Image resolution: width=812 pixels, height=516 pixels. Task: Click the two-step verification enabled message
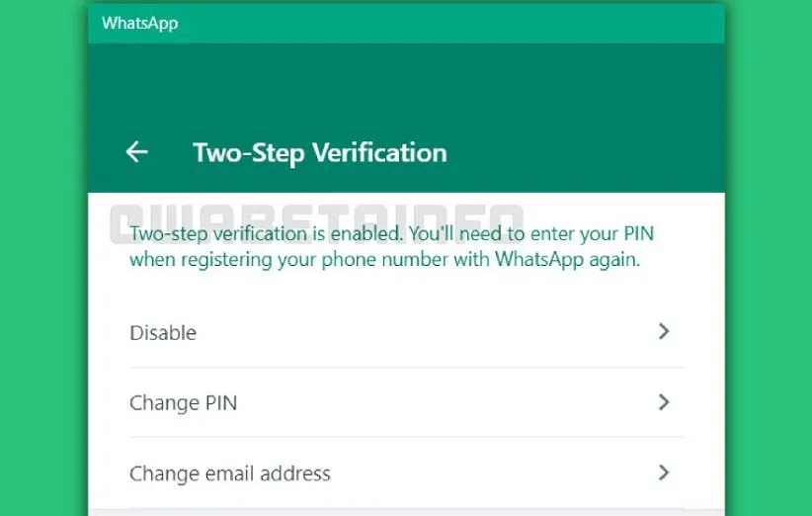[391, 235]
